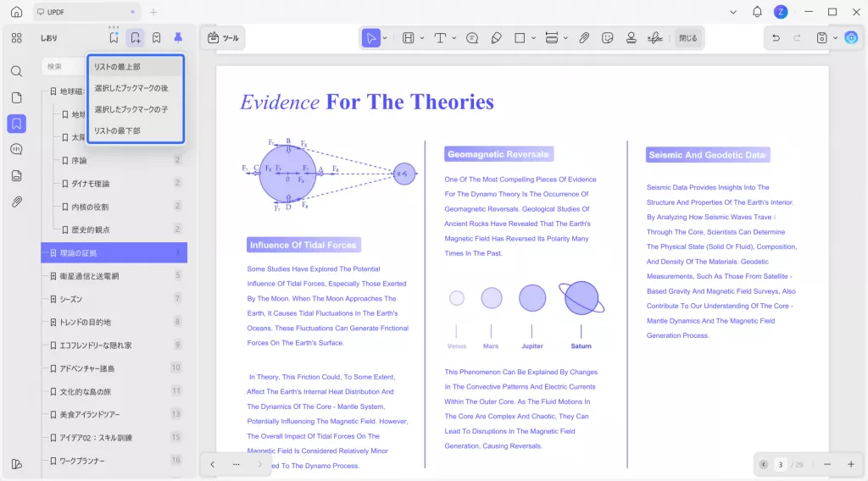Switch to the UPDF document tab
The width and height of the screenshot is (868, 481).
(x=86, y=12)
